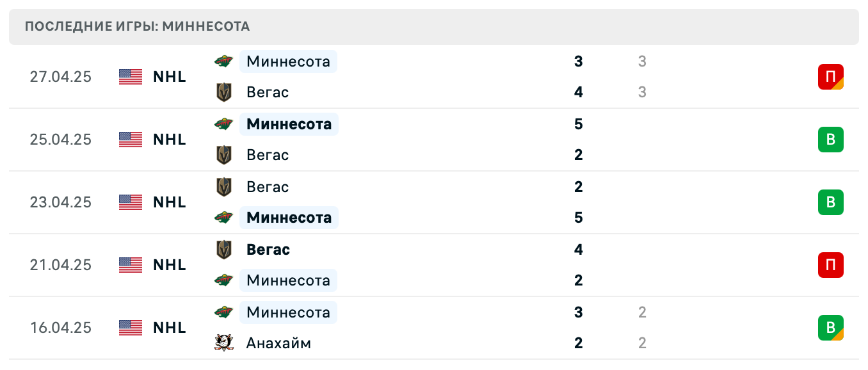Click the date 16.04.25

pos(61,328)
